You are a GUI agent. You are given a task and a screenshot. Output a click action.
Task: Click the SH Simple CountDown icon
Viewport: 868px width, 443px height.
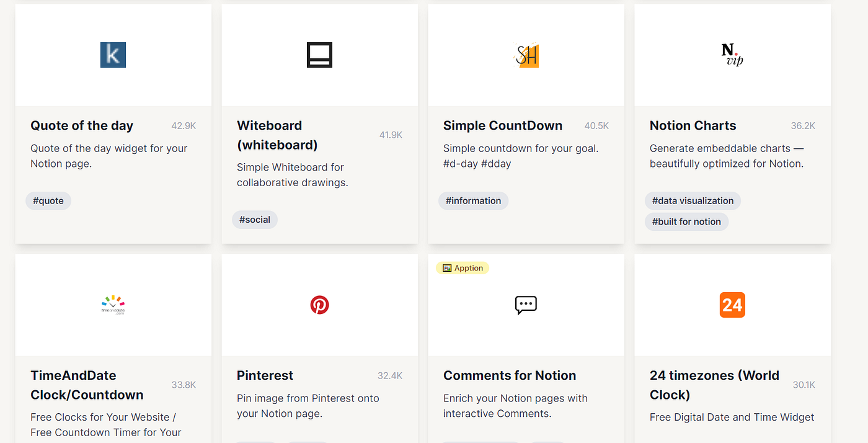point(526,55)
